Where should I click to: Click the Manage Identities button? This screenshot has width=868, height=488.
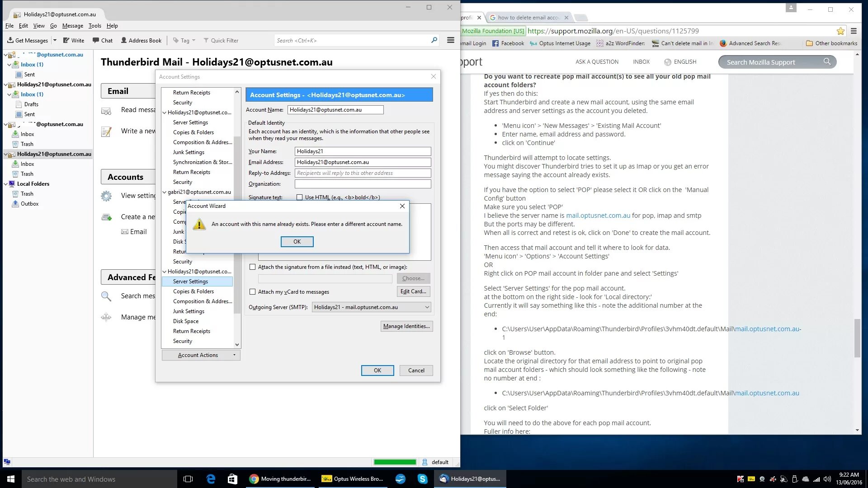click(406, 326)
